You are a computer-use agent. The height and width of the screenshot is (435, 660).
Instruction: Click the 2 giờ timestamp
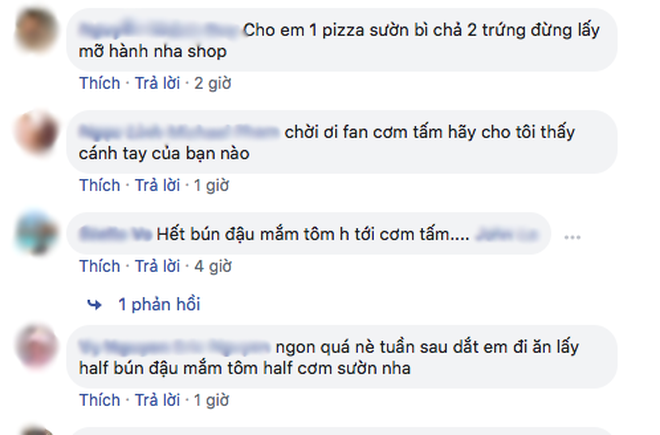[x=213, y=83]
